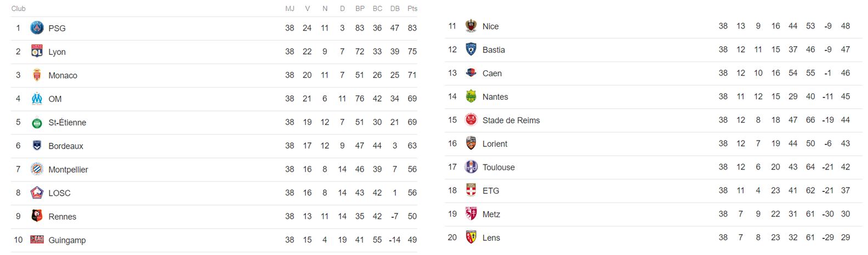Viewport: 868px width, 255px height.
Task: Click the Lens red and yellow crest
Action: click(x=471, y=237)
